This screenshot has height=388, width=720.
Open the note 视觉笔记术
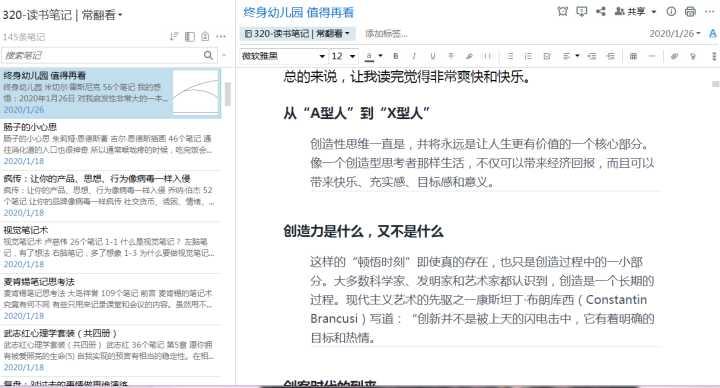point(111,247)
